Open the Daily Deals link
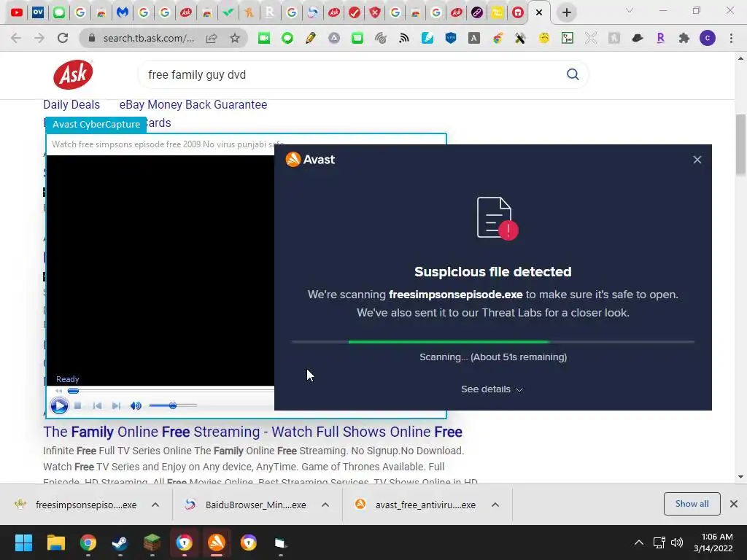 coord(71,104)
